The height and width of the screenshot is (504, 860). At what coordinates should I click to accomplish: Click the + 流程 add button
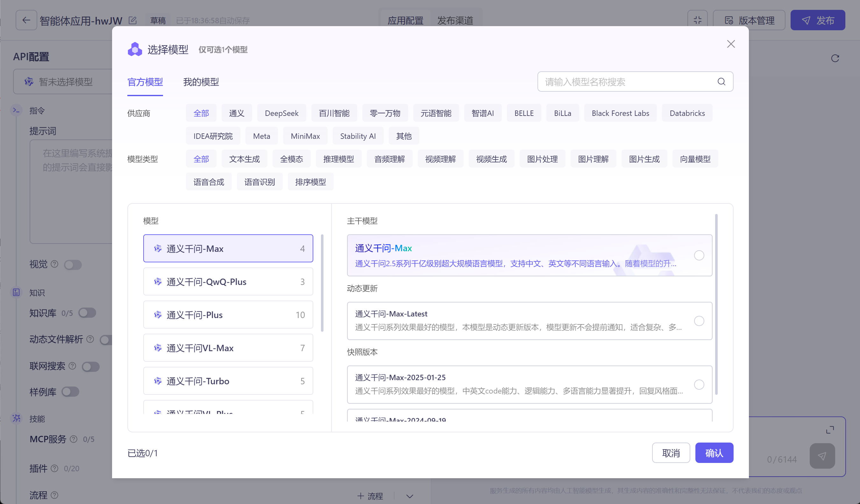pyautogui.click(x=370, y=496)
